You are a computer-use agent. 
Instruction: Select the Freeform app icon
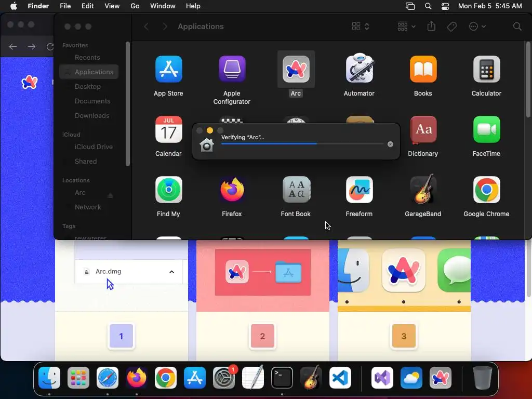click(x=360, y=190)
